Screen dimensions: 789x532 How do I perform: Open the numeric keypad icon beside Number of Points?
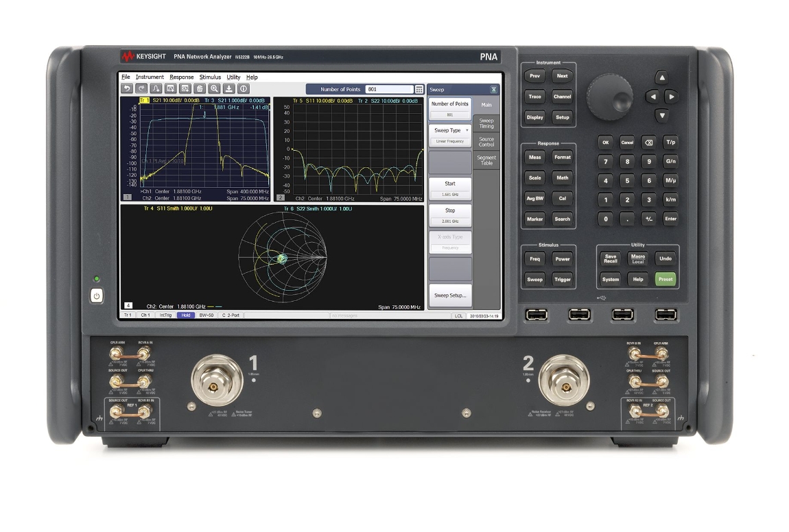(x=419, y=89)
